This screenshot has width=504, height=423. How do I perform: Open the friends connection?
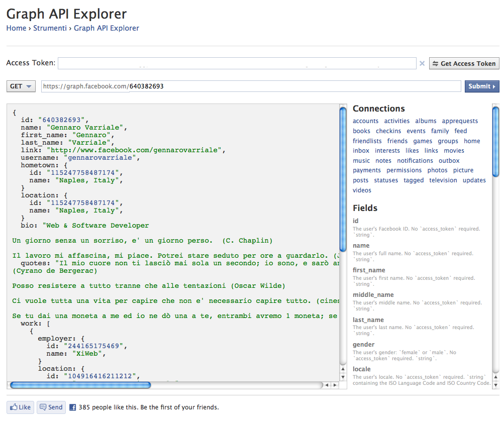click(x=397, y=141)
